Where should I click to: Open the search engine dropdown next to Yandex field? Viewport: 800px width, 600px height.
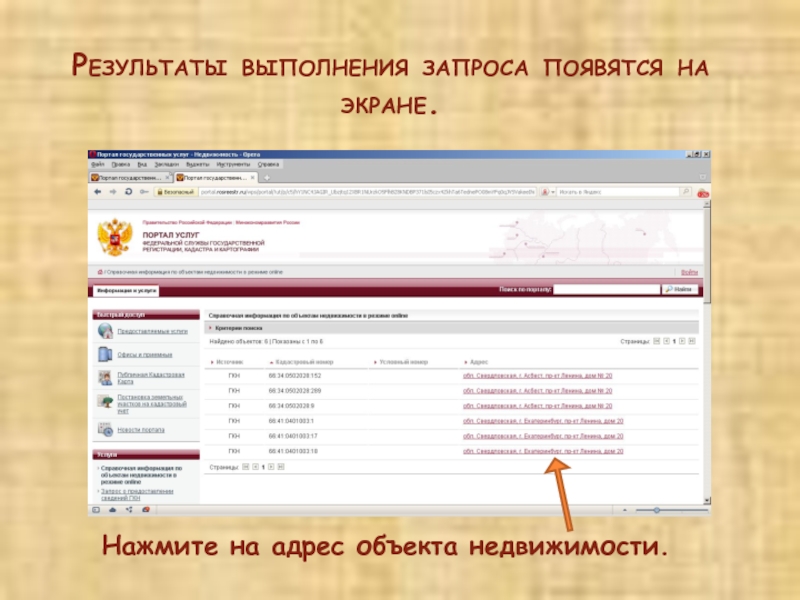[553, 192]
